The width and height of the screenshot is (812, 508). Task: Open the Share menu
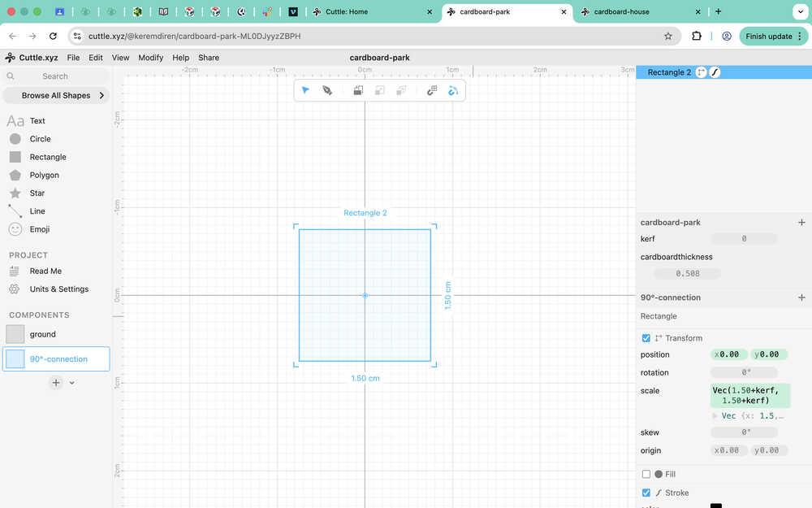[209, 58]
